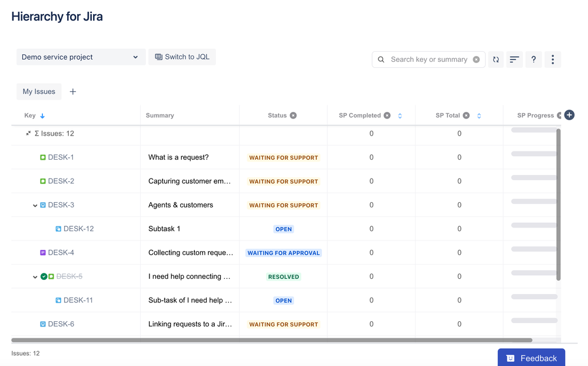Collapse the DESK-3 row
This screenshot has height=366, width=588.
click(35, 205)
